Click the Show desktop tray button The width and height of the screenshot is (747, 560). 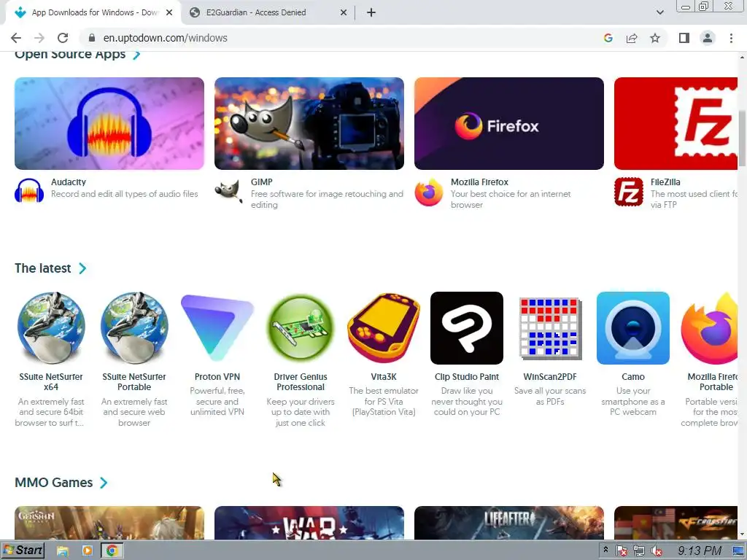coord(738,551)
